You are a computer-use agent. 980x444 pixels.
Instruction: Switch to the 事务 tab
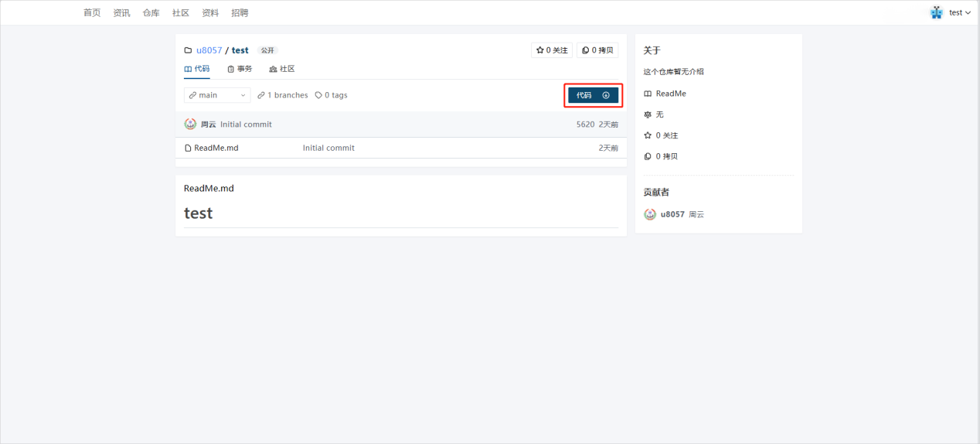[240, 69]
